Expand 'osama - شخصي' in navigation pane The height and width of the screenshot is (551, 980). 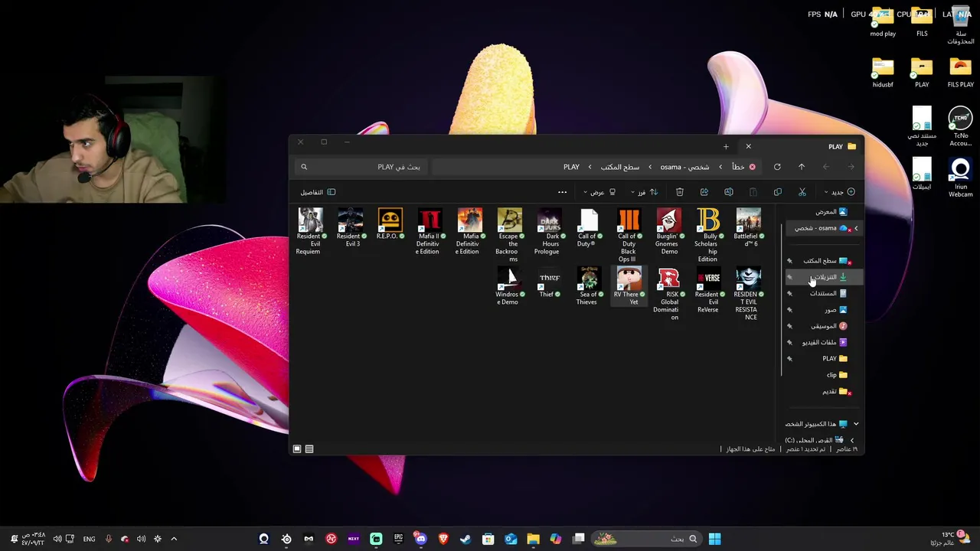point(856,228)
